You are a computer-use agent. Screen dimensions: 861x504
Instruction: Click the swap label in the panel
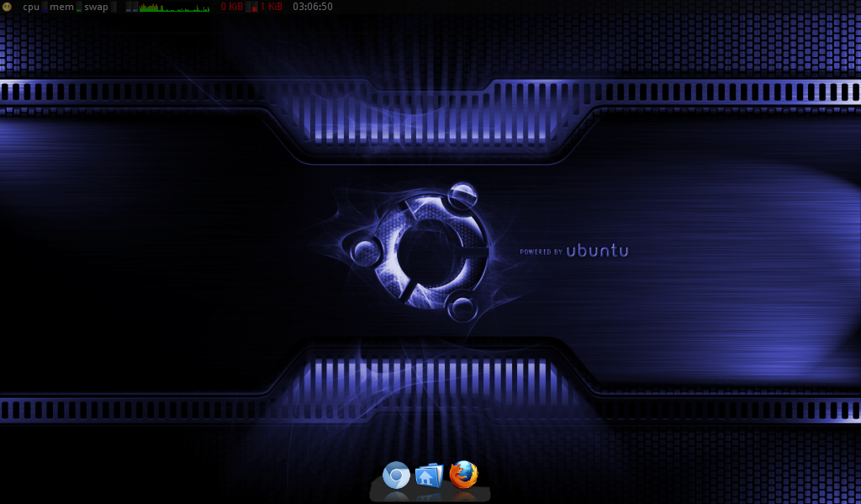[96, 7]
